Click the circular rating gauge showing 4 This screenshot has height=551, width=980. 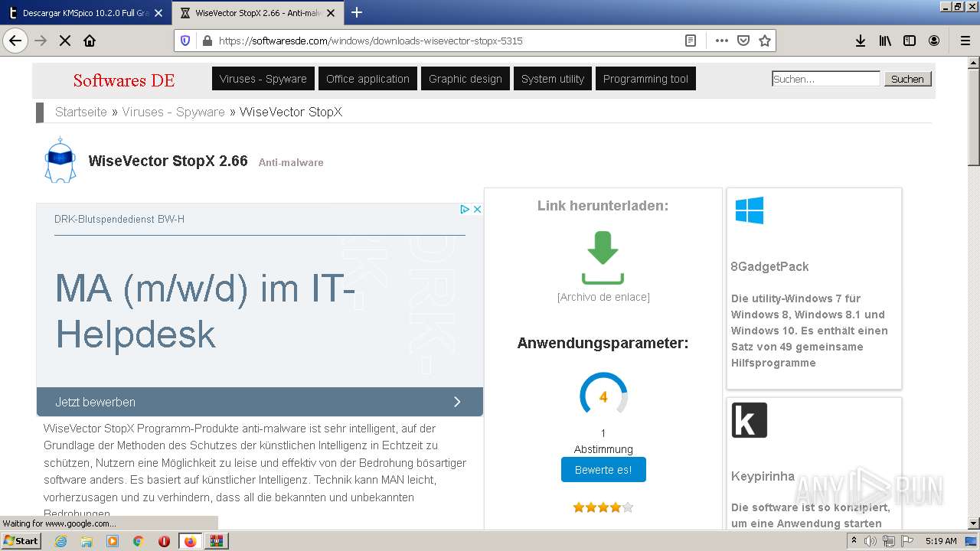pos(603,396)
